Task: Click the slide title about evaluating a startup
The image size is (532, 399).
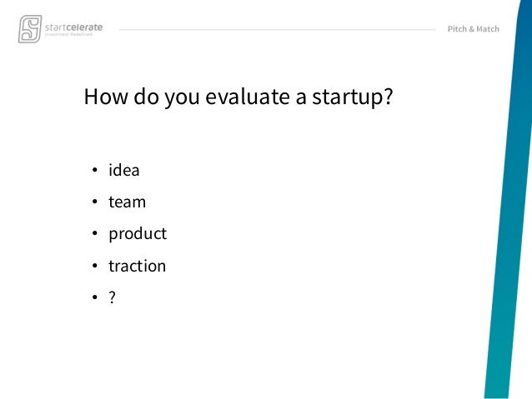Action: point(238,97)
